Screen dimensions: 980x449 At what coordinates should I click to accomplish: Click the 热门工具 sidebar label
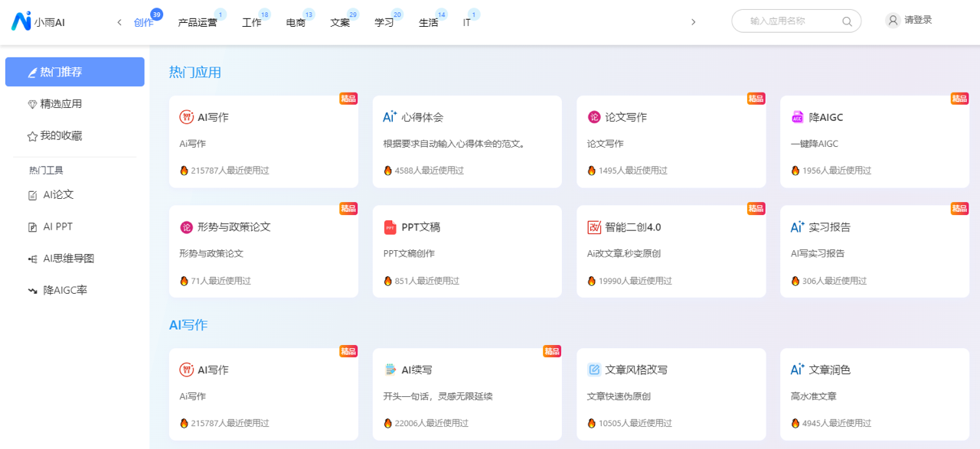click(x=46, y=171)
